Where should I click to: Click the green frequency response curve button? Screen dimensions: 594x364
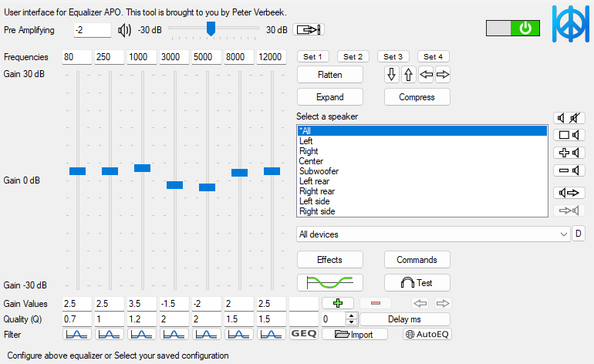pos(329,282)
